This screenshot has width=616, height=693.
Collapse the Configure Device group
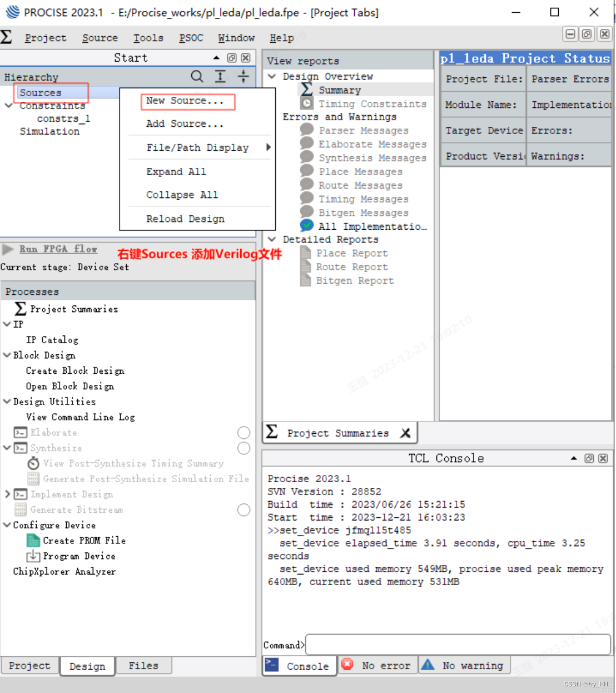tap(7, 525)
